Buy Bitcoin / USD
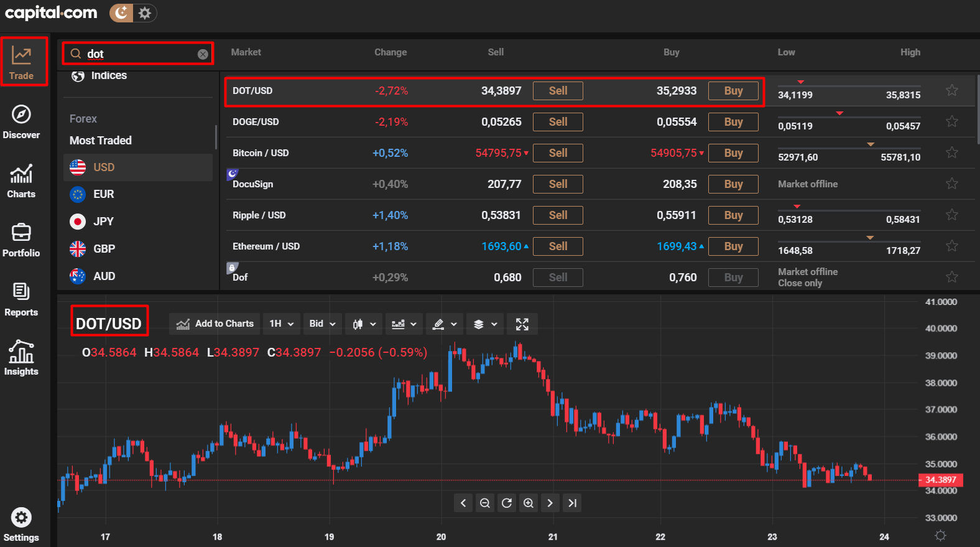The width and height of the screenshot is (980, 547). tap(733, 153)
